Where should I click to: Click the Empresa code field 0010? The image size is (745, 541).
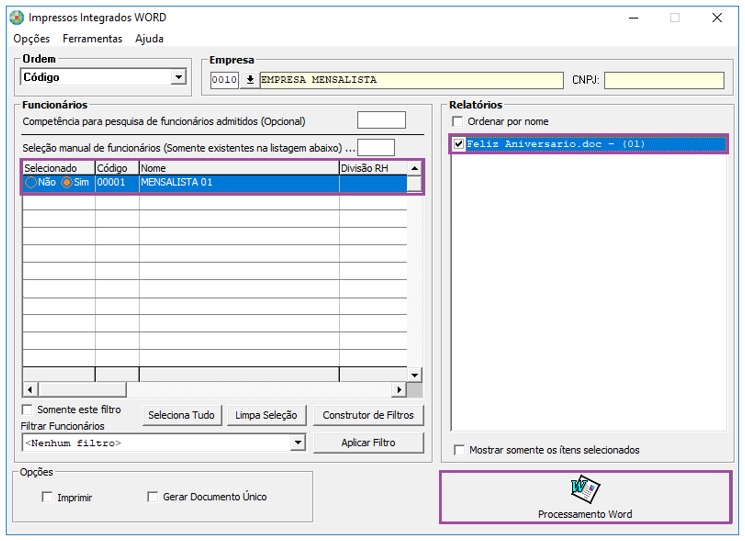coord(224,80)
